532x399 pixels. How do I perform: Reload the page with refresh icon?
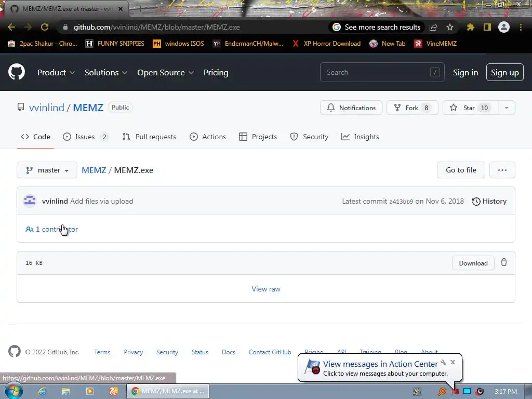tap(45, 27)
